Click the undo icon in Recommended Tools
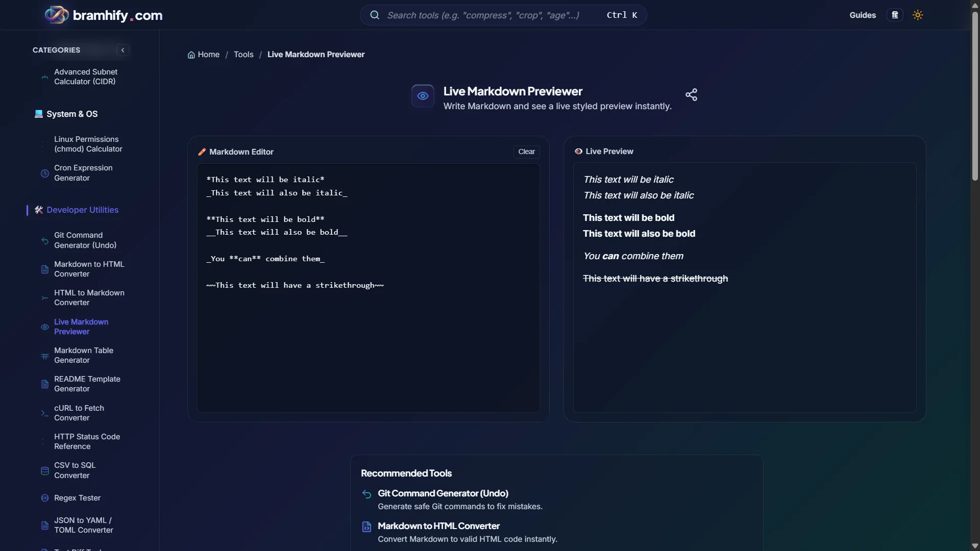The width and height of the screenshot is (980, 551). tap(366, 494)
